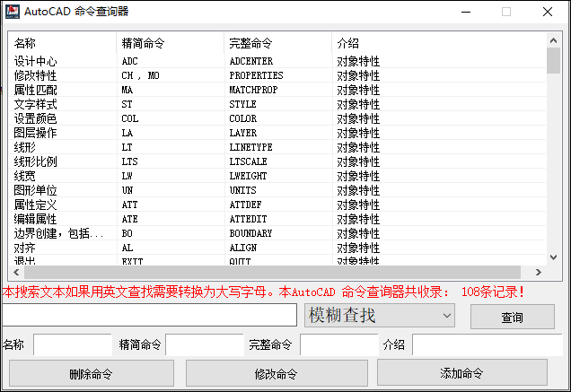This screenshot has height=392, width=571.
Task: Sort by the 精简命令 column header
Action: click(x=170, y=43)
